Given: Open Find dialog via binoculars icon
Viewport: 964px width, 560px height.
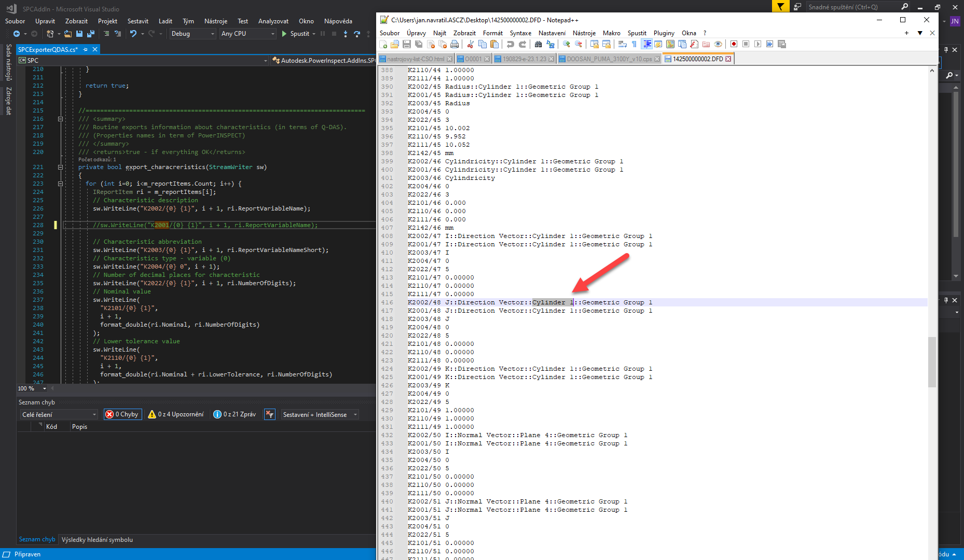Looking at the screenshot, I should [x=538, y=44].
